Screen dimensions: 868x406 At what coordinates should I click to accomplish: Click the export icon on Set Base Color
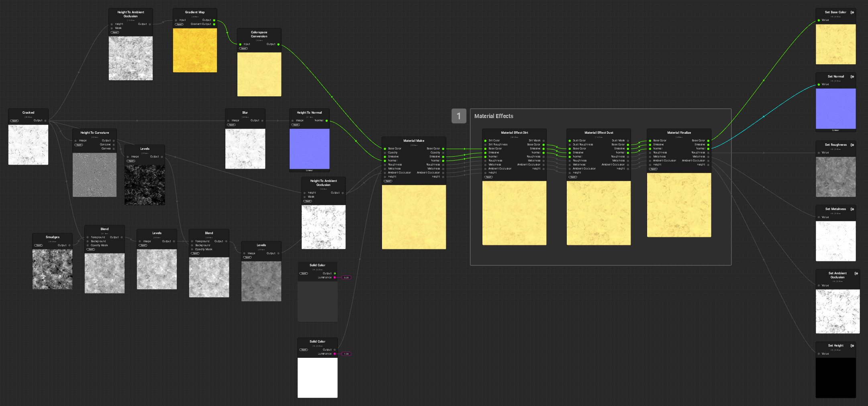[852, 12]
